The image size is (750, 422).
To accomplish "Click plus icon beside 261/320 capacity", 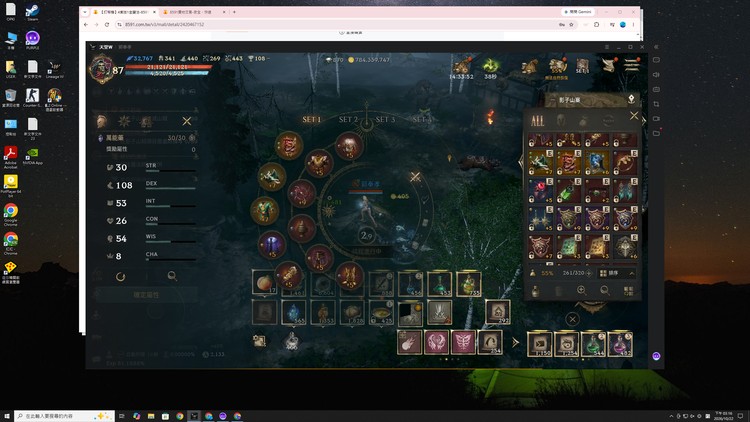I will (x=588, y=273).
